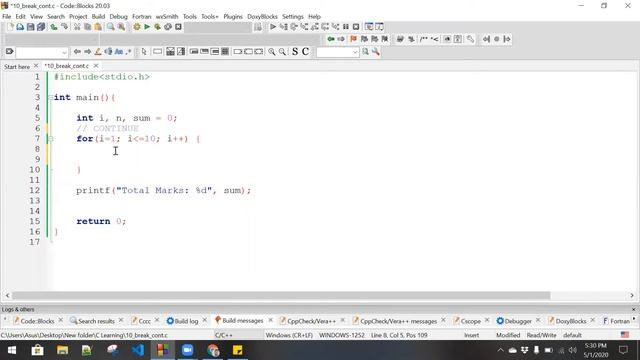Switch to the Build log tab

[x=182, y=321]
